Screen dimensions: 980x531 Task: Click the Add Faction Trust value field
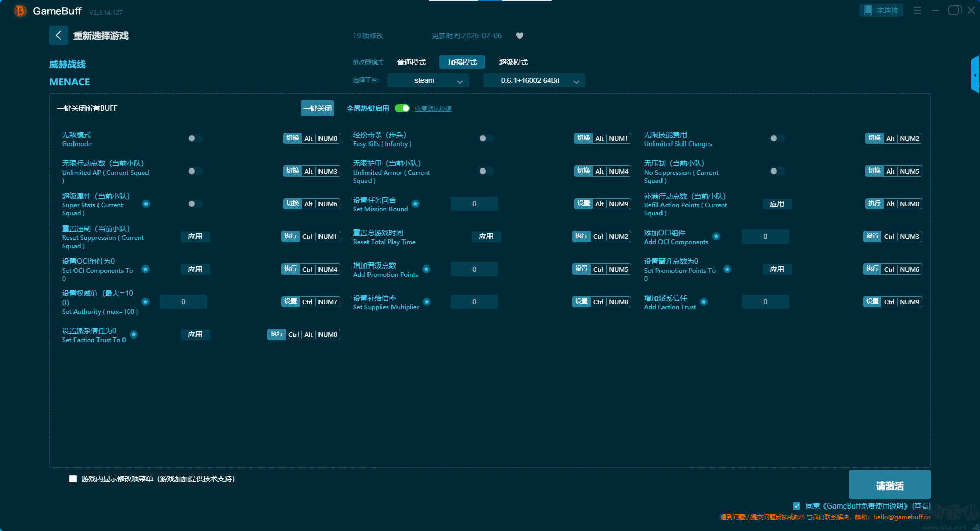point(765,302)
